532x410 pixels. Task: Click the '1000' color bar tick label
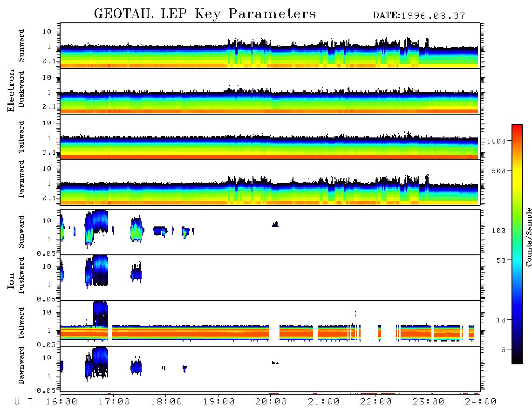tap(496, 141)
